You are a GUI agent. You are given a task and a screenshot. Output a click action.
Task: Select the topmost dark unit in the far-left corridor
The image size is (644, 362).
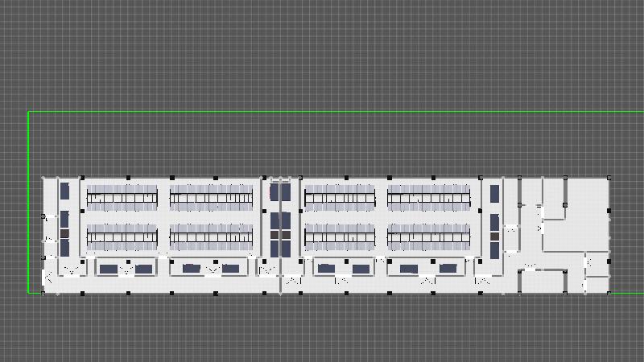click(x=64, y=191)
